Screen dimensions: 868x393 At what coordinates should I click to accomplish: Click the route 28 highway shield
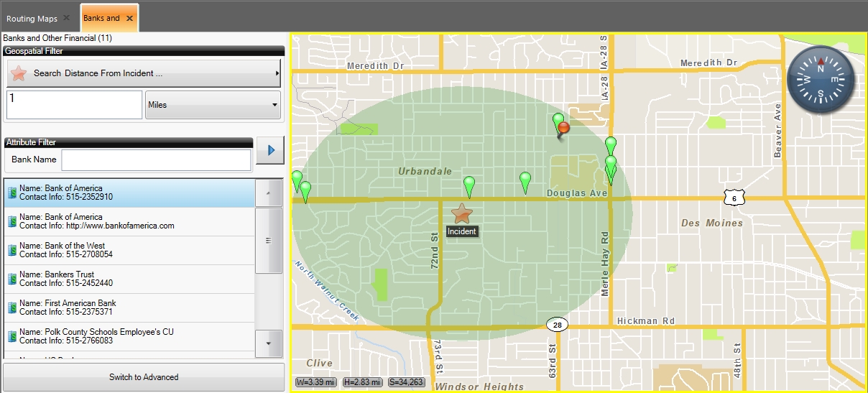click(x=557, y=325)
